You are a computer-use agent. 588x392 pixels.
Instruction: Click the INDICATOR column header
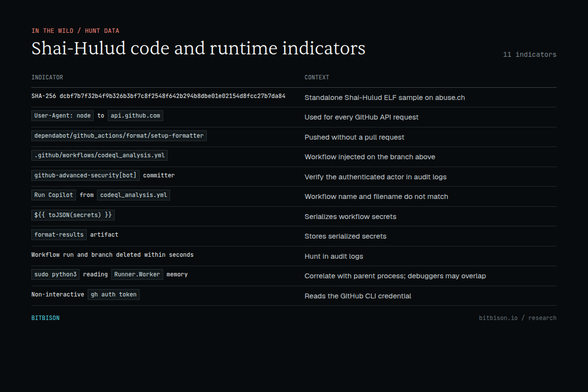[47, 77]
